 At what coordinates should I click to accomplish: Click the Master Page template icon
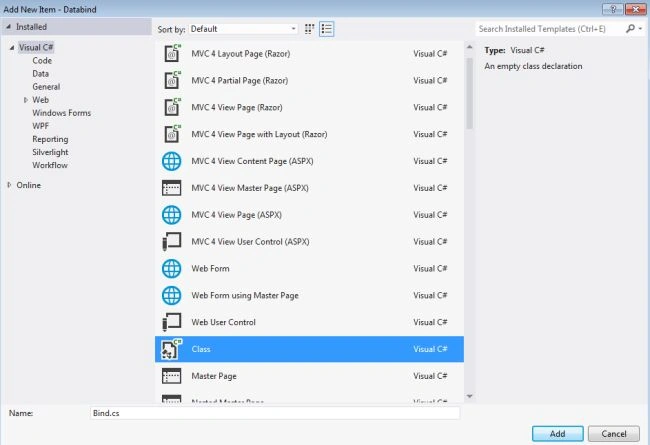pyautogui.click(x=172, y=376)
